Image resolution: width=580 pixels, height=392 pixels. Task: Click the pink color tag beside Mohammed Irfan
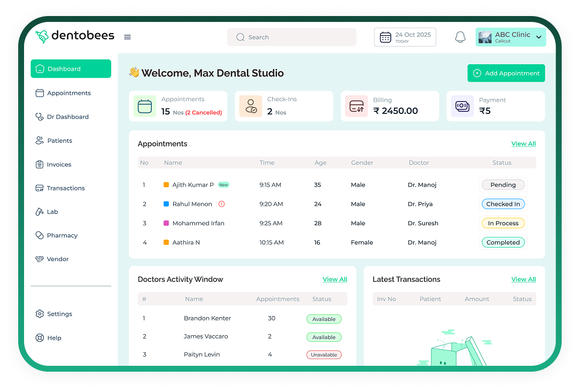pyautogui.click(x=166, y=224)
